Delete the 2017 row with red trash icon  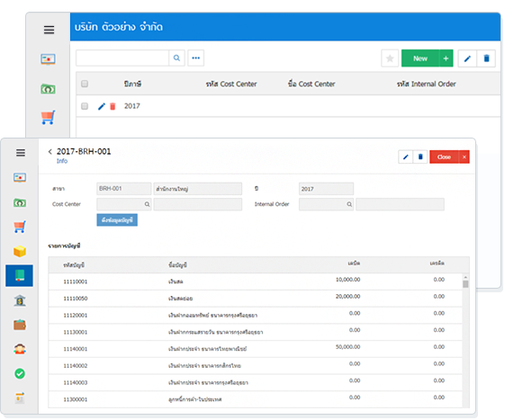coord(113,106)
